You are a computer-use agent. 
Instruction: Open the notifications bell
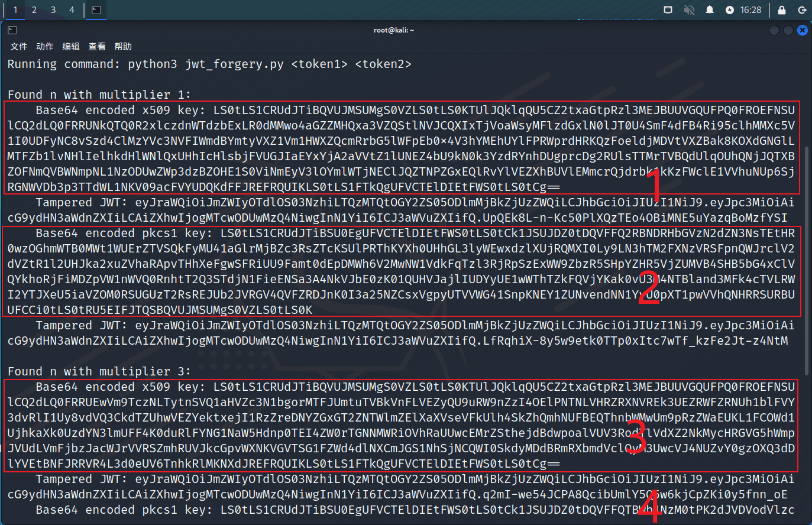click(x=710, y=10)
